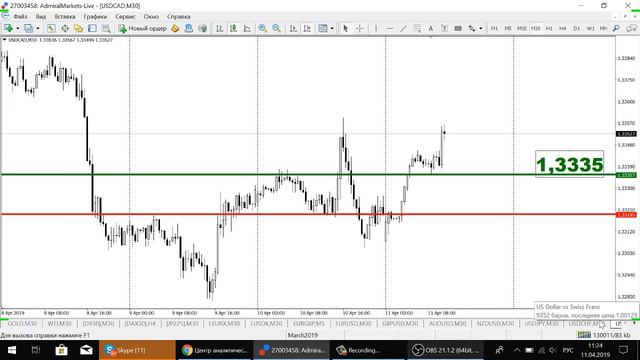Set timeframe to W1
Screen dimensions: 640x360
point(590,28)
